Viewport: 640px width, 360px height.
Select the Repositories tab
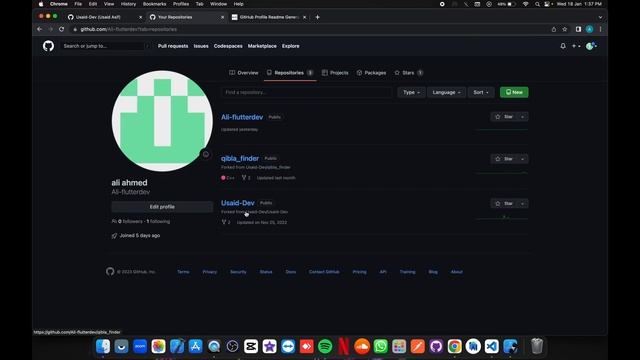(289, 73)
